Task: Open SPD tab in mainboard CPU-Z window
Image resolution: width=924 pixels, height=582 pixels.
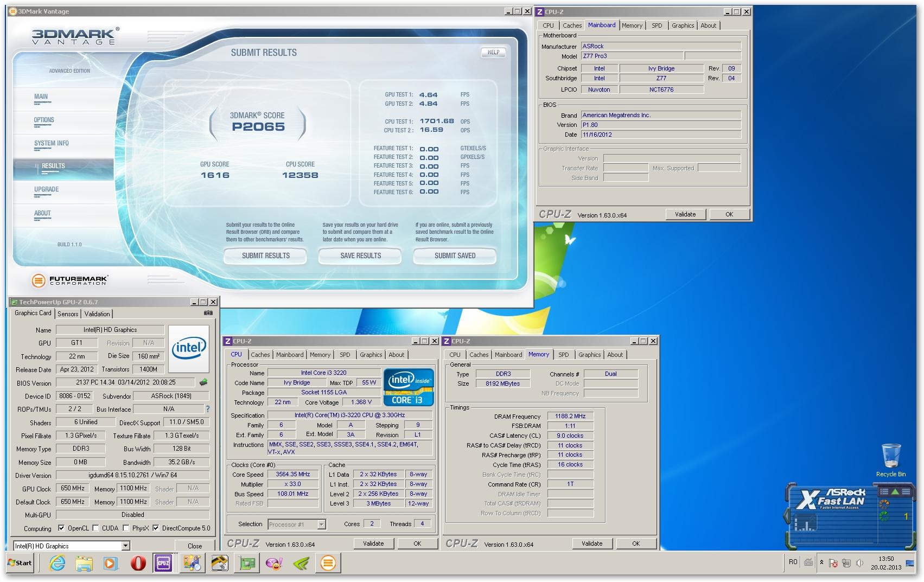Action: (657, 25)
